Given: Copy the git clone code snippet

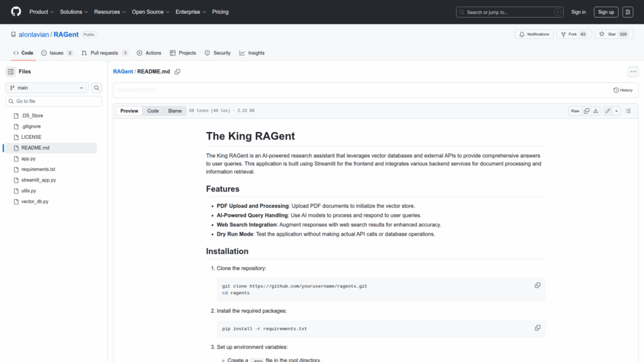Looking at the screenshot, I should (x=538, y=285).
